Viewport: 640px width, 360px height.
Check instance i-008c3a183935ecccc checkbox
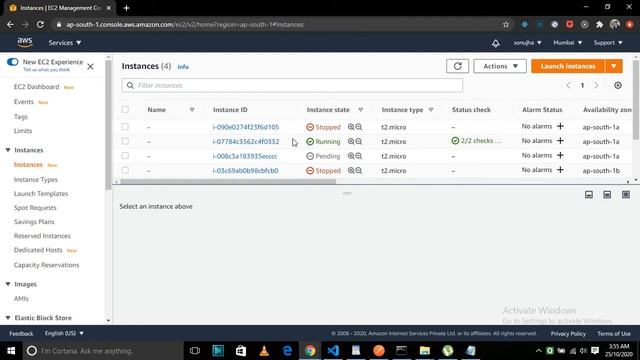(125, 156)
